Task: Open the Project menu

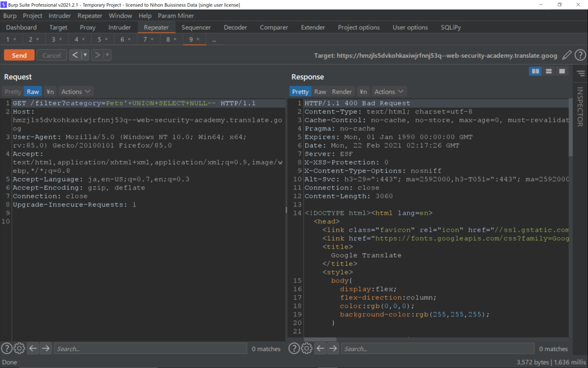Action: coord(33,16)
